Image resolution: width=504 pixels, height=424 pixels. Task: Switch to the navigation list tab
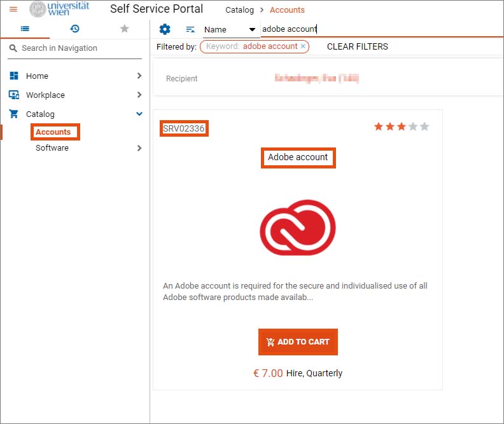(x=25, y=29)
